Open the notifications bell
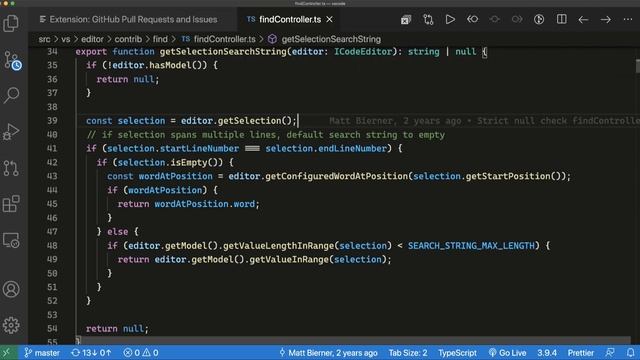This screenshot has width=640, height=360. (630, 353)
